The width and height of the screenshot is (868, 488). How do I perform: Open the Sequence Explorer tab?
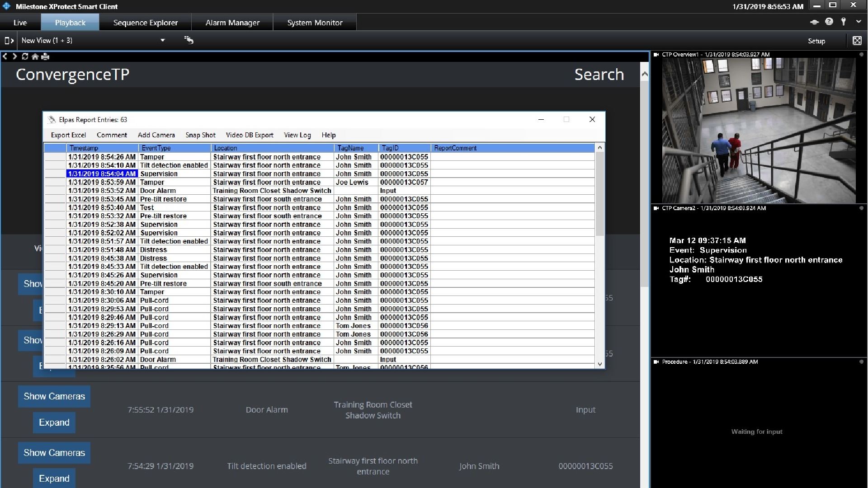tap(146, 23)
